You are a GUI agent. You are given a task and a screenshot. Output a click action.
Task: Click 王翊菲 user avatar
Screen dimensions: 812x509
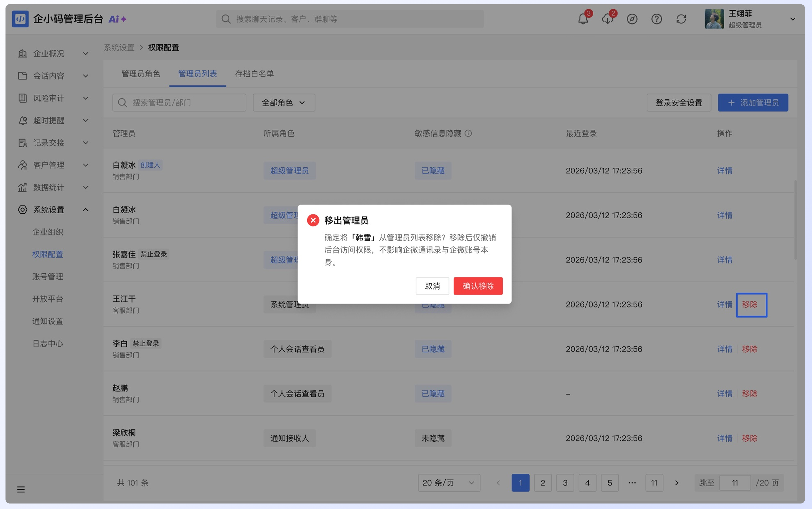tap(714, 19)
